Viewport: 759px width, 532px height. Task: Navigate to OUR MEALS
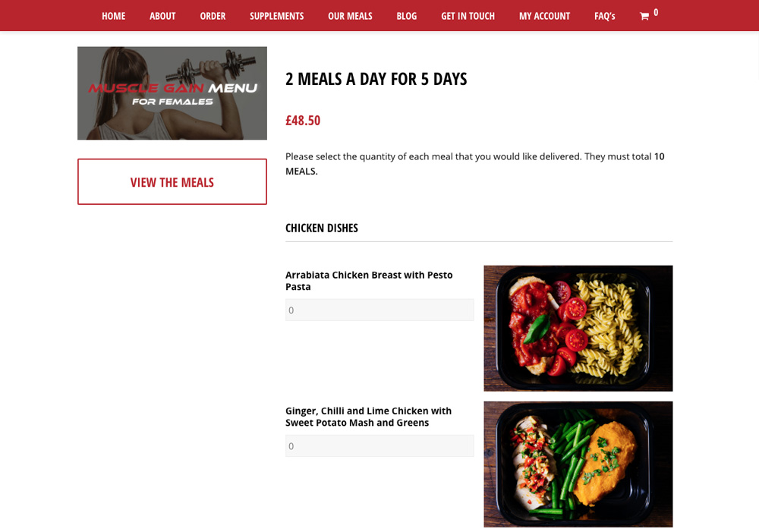click(x=350, y=16)
